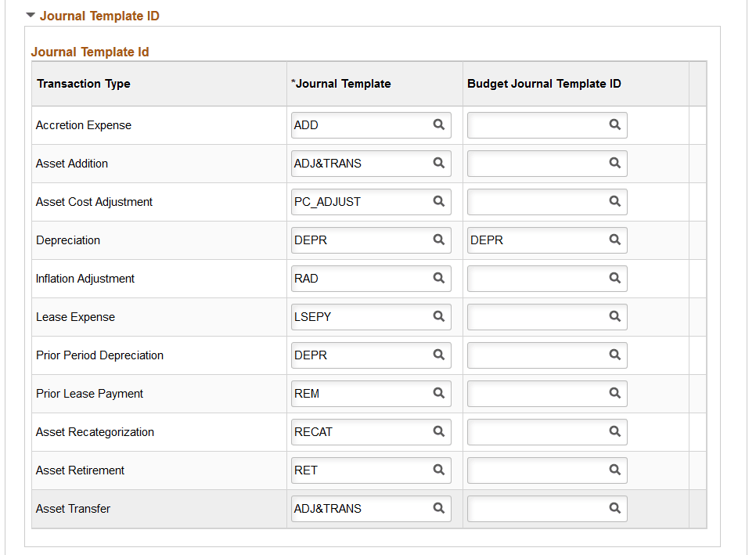Open the lookup for Inflation Adjustment template RAD
The image size is (756, 555).
point(438,279)
